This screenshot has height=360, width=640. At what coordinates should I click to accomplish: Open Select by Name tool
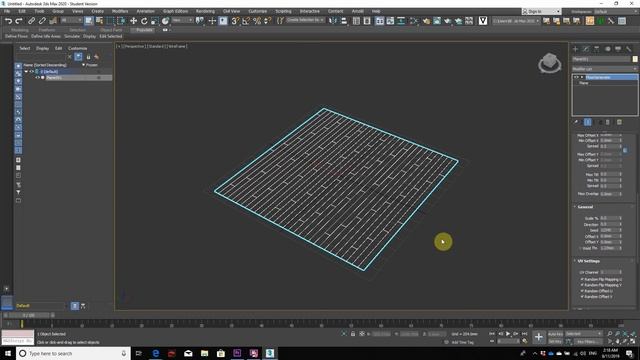click(99, 21)
